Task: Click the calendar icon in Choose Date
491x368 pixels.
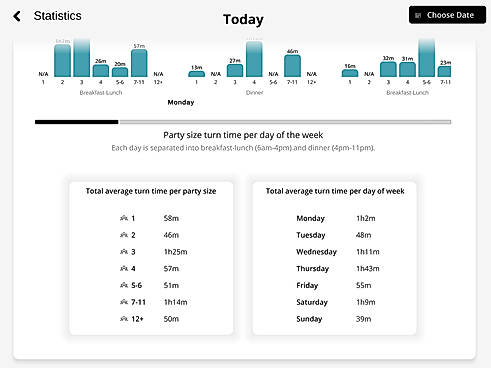Action: [x=418, y=15]
